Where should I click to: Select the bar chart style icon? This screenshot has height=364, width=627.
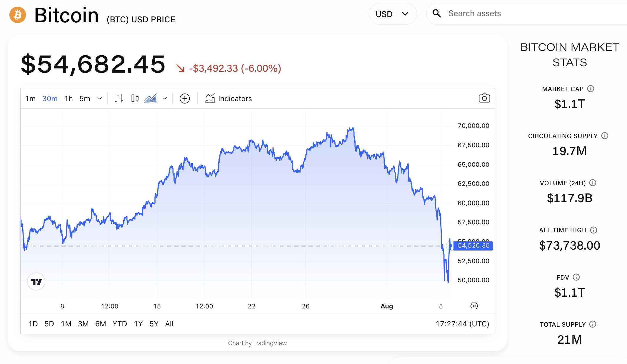[x=119, y=98]
